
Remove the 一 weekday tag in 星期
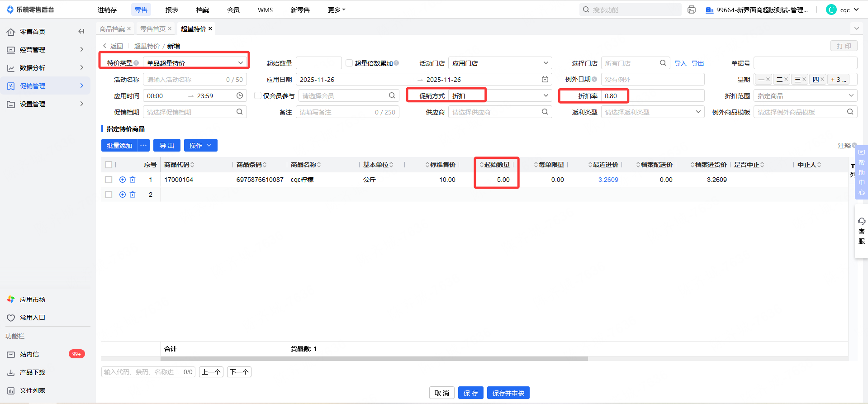[x=768, y=79]
